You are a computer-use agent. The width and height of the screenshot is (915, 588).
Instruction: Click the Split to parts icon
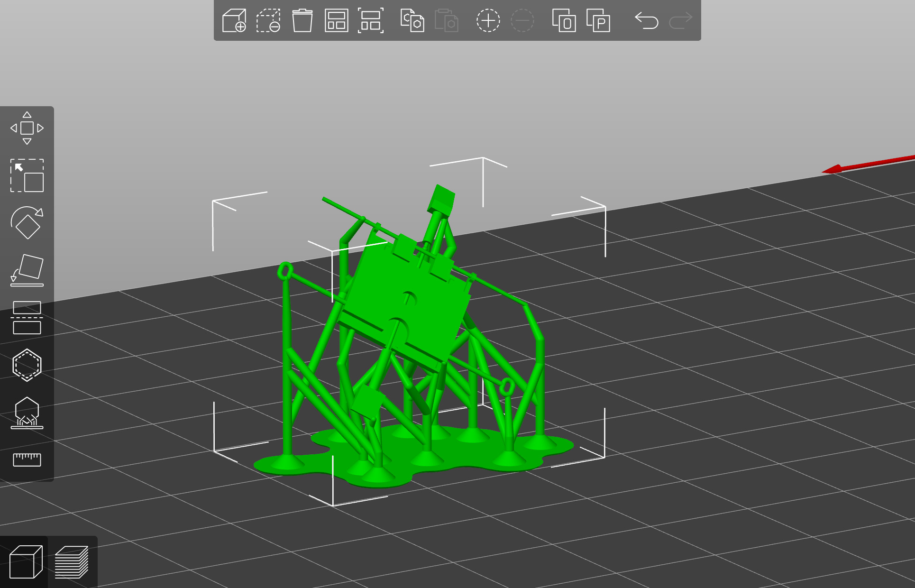[598, 21]
